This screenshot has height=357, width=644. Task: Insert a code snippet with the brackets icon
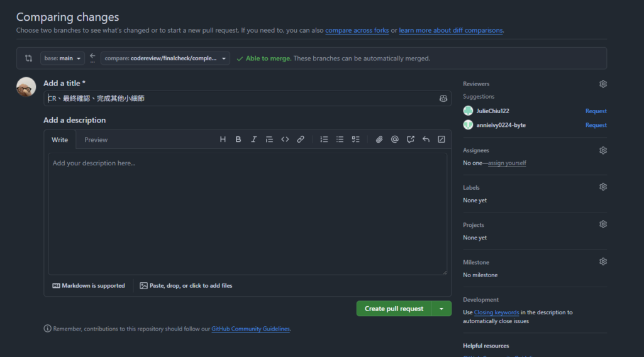[x=285, y=140]
